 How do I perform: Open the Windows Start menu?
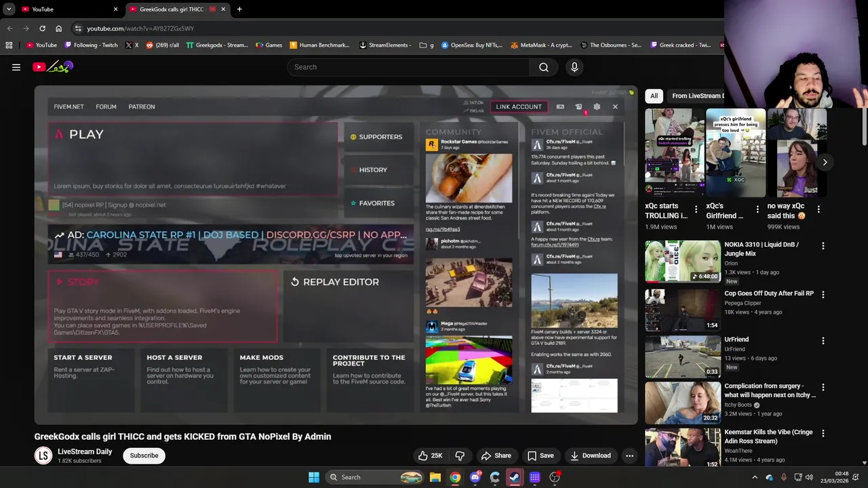point(314,477)
